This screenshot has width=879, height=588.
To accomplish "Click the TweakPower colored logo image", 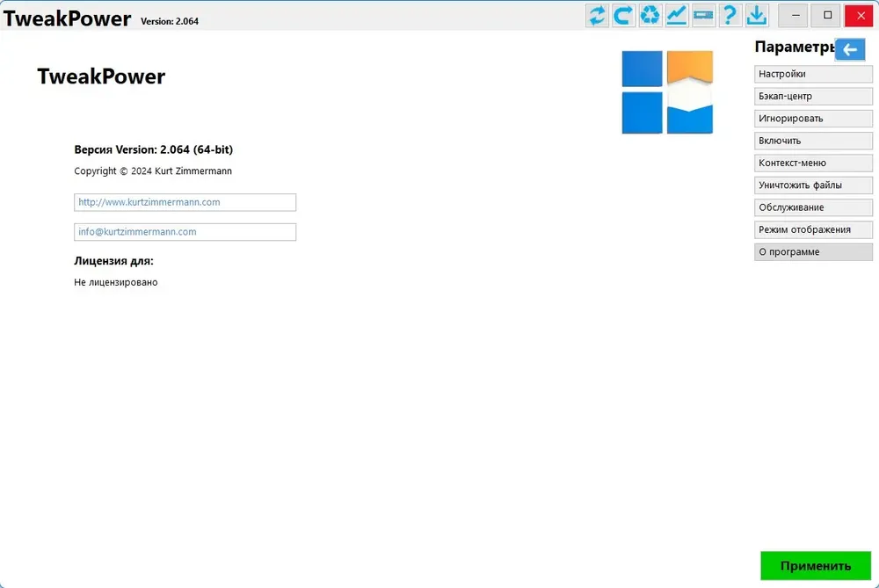I will pos(667,92).
